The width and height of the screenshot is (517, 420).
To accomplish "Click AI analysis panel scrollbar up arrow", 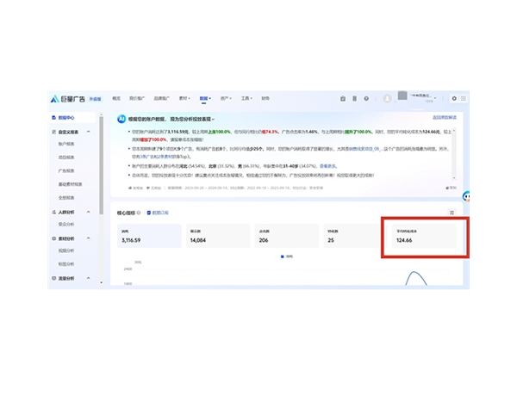I will [x=454, y=131].
